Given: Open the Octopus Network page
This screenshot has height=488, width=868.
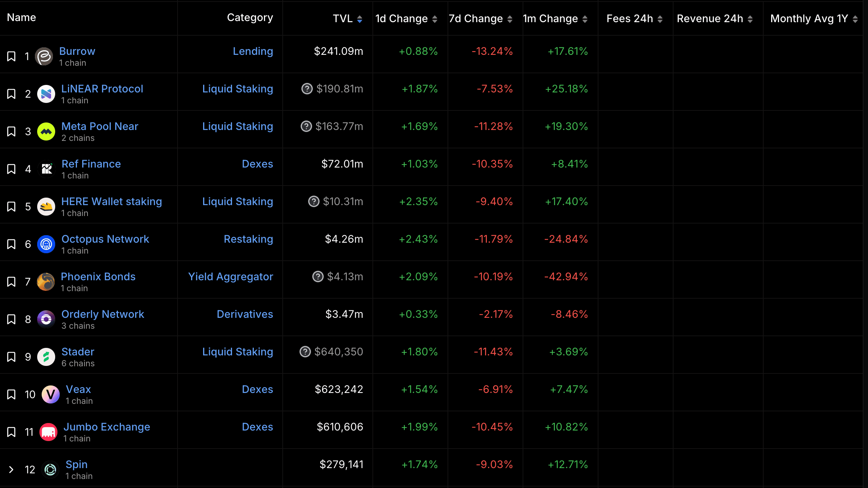Looking at the screenshot, I should (x=105, y=239).
